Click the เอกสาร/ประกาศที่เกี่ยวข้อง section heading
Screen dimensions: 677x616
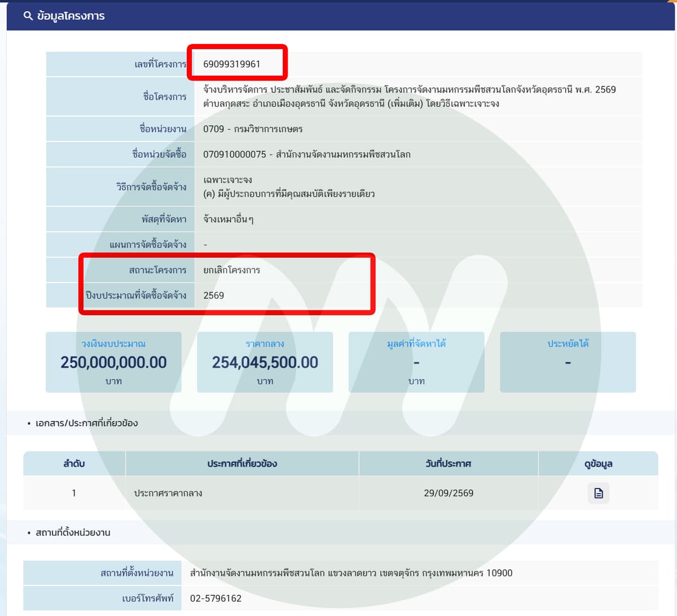pos(86,423)
